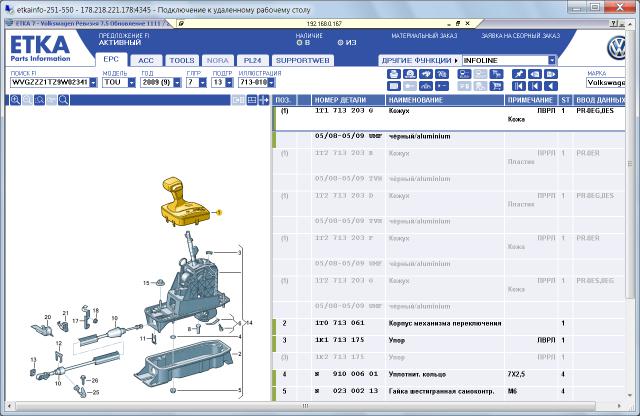Click the МАРКА field showing Volkswagen
Image resolution: width=640 pixels, height=416 pixels.
pos(606,82)
